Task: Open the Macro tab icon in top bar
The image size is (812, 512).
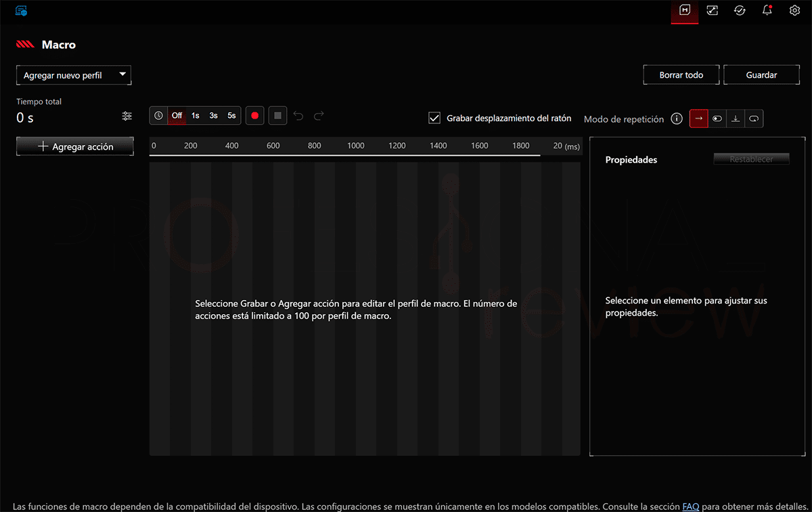Action: (685, 10)
